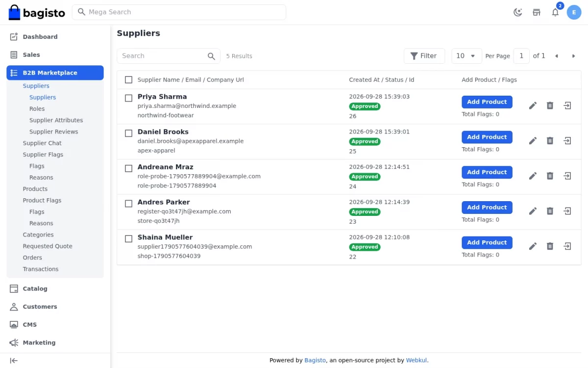Check the Daniel Brooks row checkbox
The image size is (588, 368).
128,133
